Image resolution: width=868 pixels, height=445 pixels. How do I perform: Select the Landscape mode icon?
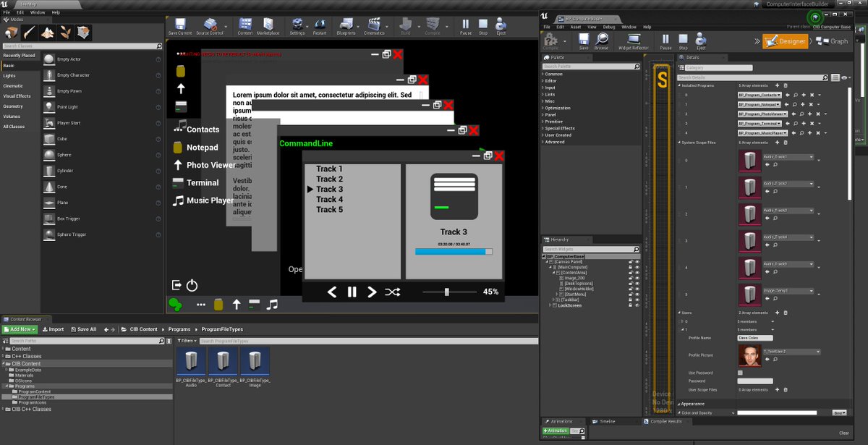point(48,33)
